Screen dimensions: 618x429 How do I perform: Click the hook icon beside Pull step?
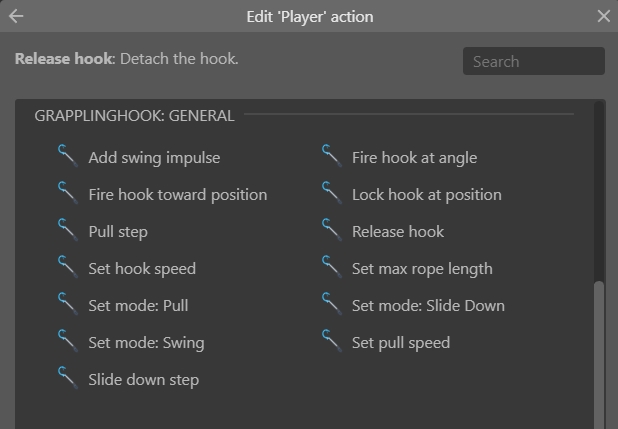tap(68, 230)
